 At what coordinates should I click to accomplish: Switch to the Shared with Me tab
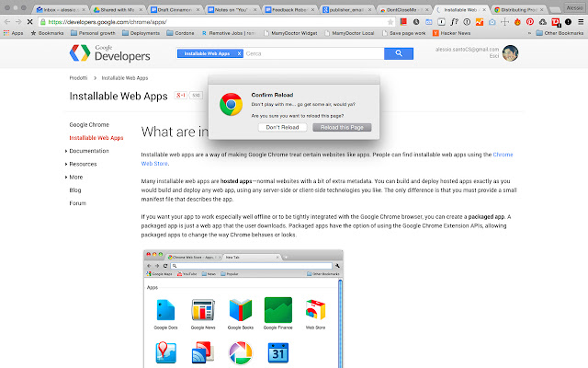coord(117,9)
